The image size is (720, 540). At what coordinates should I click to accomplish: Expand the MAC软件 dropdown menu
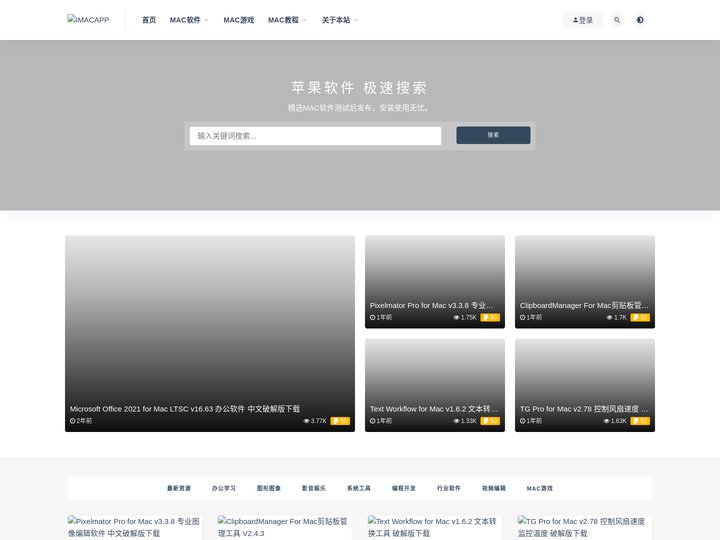189,20
